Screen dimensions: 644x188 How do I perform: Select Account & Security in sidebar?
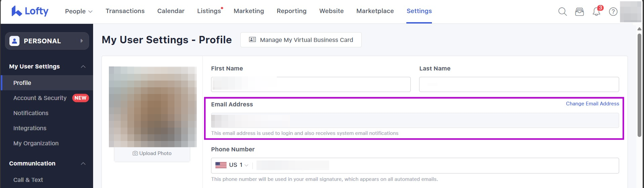tap(40, 98)
